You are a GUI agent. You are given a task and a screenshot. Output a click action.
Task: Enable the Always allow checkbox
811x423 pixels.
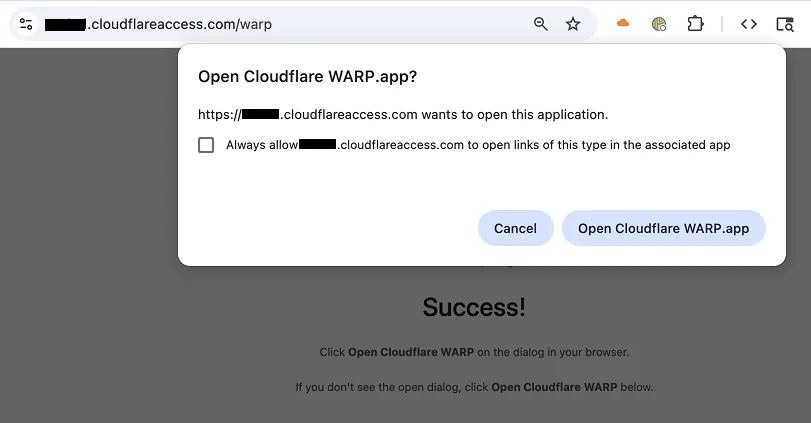tap(206, 145)
